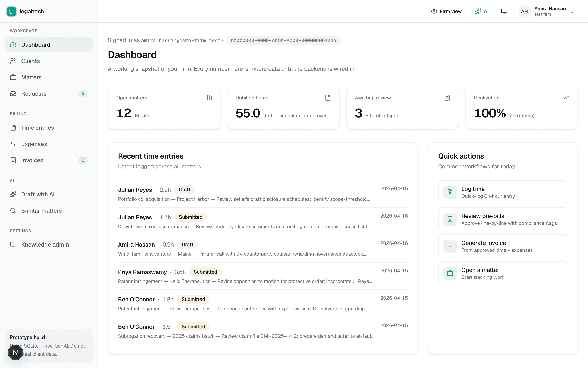Click the Amira Hassan 0.9h entry name
This screenshot has width=588, height=368.
[136, 245]
